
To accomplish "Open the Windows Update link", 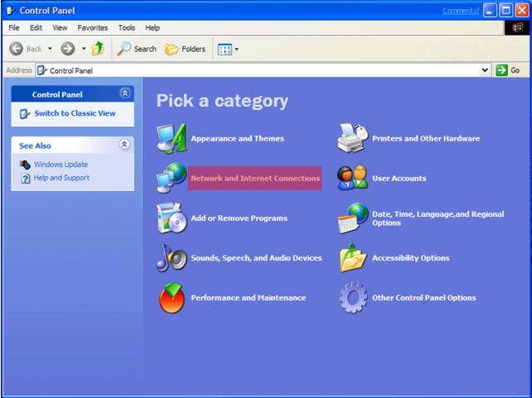I will pos(61,165).
